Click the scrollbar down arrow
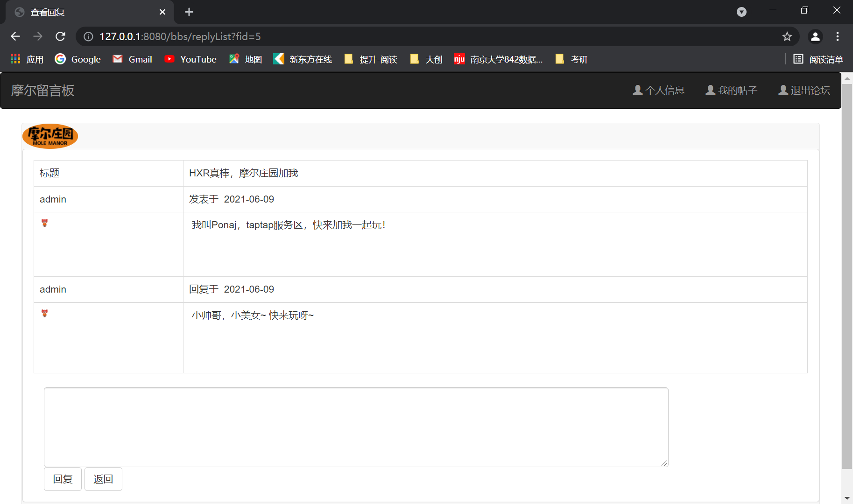The height and width of the screenshot is (504, 853). click(847, 498)
